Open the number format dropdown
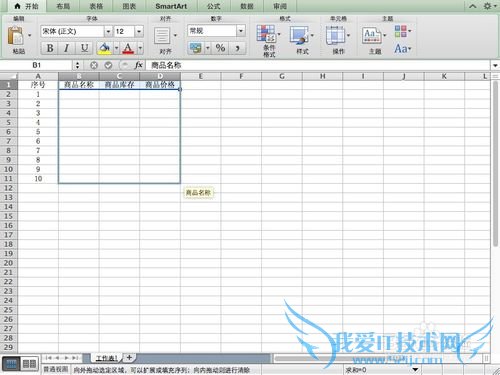Screen dimensions: 500x375 tap(241, 31)
